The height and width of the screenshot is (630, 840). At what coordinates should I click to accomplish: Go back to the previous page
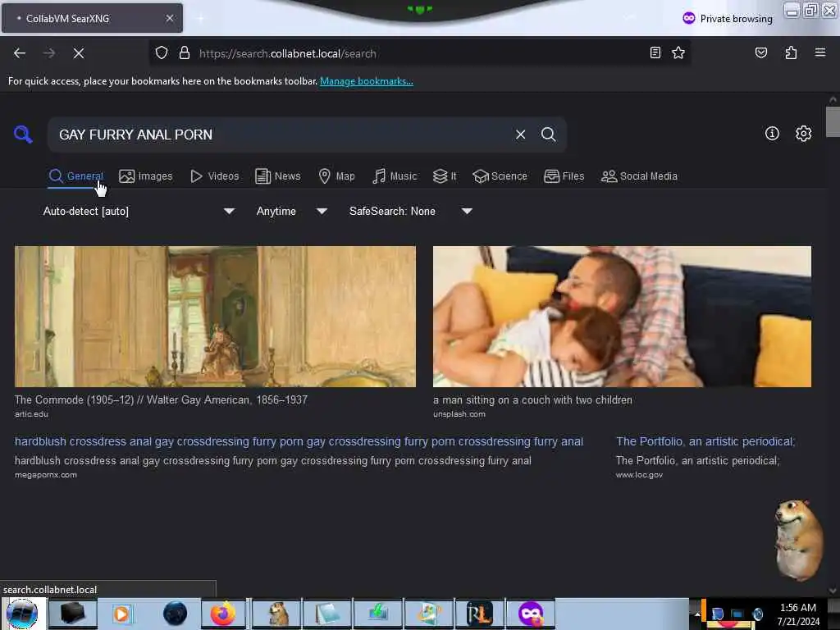pyautogui.click(x=20, y=53)
